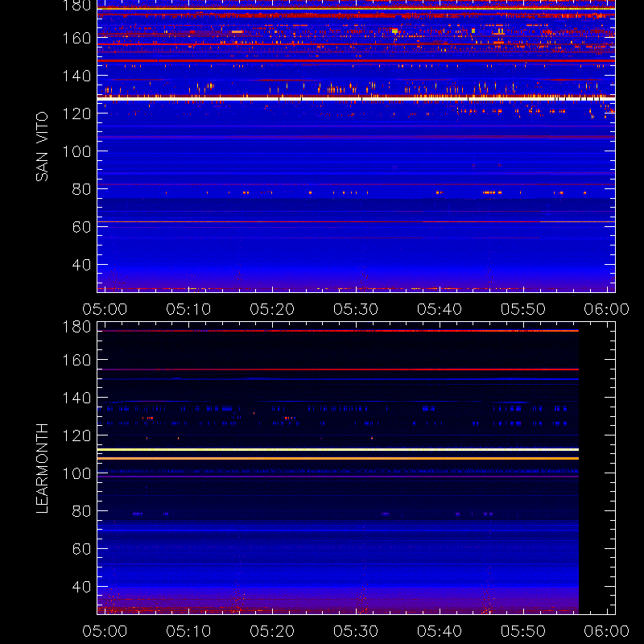Pick the 40 frequency label on Learmonth plot
Screen dimensions: 644x644
pos(81,587)
